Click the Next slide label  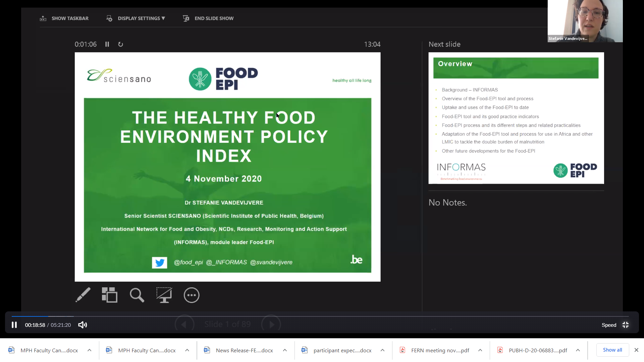pyautogui.click(x=444, y=44)
